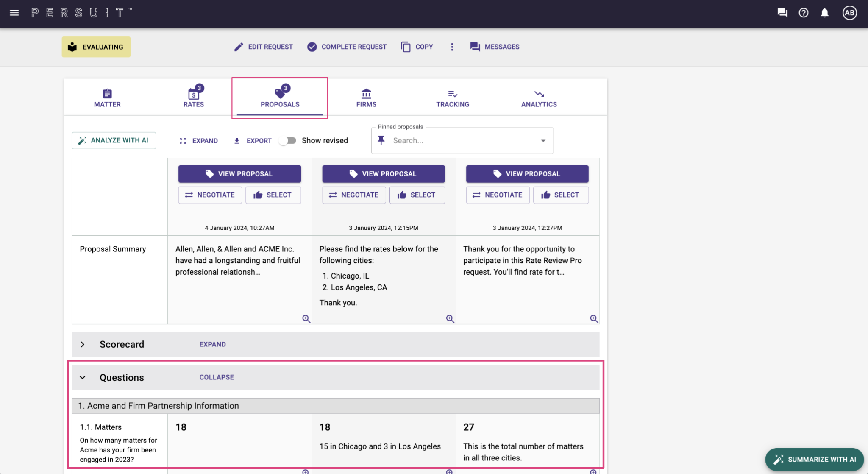Screen dimensions: 868x474
Task: Click the Expand proposals toolbar button
Action: (x=198, y=141)
